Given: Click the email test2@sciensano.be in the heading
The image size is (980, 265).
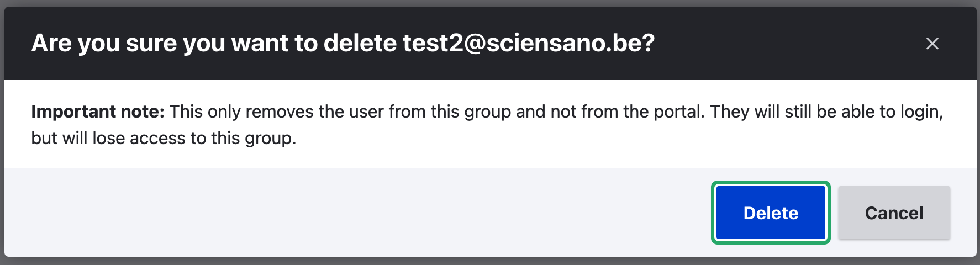Looking at the screenshot, I should (528, 43).
